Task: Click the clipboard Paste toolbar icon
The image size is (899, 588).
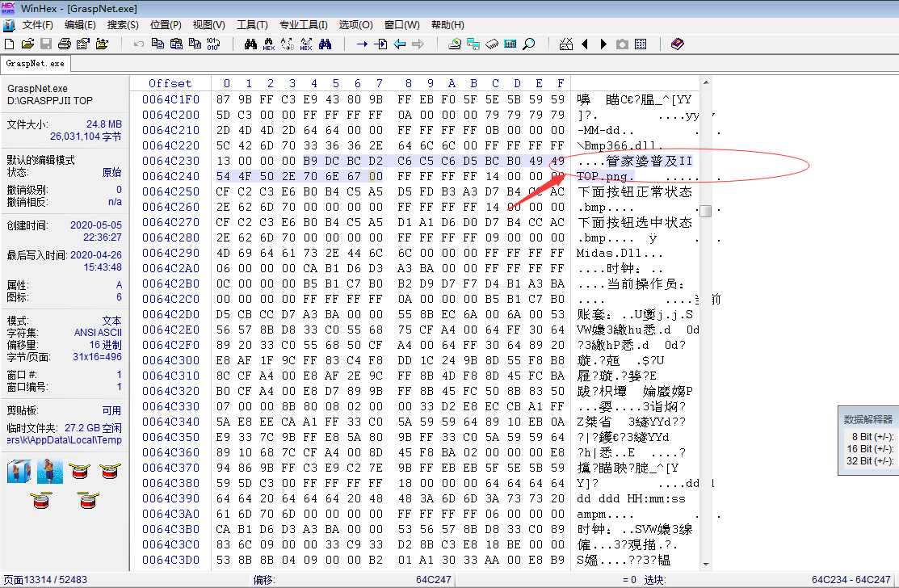Action: [x=176, y=44]
